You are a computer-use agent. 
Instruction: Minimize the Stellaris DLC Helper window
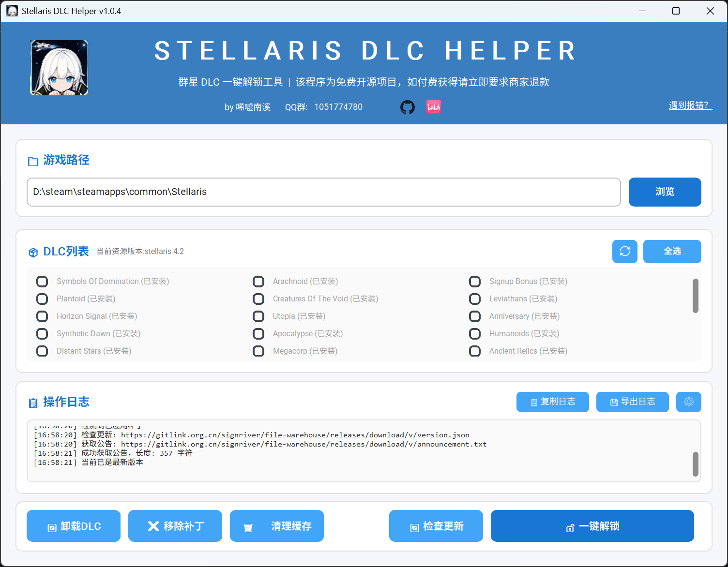[643, 11]
